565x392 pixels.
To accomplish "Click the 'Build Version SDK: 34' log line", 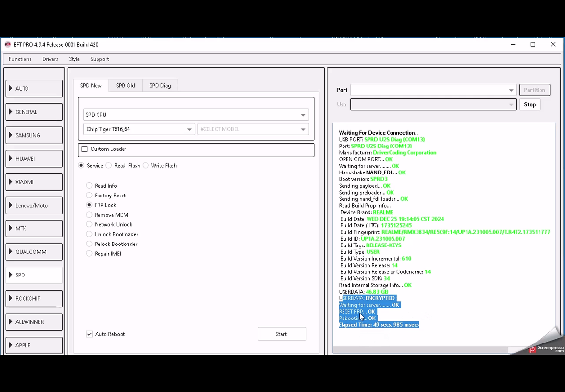I will pos(365,278).
